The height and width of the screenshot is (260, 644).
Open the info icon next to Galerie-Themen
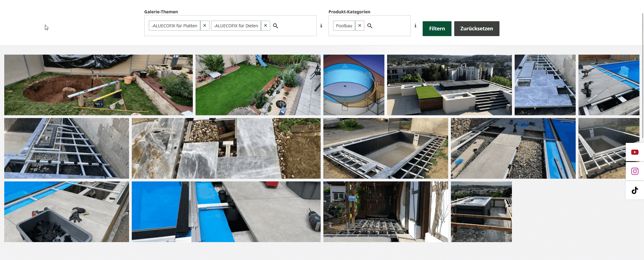[x=321, y=26]
